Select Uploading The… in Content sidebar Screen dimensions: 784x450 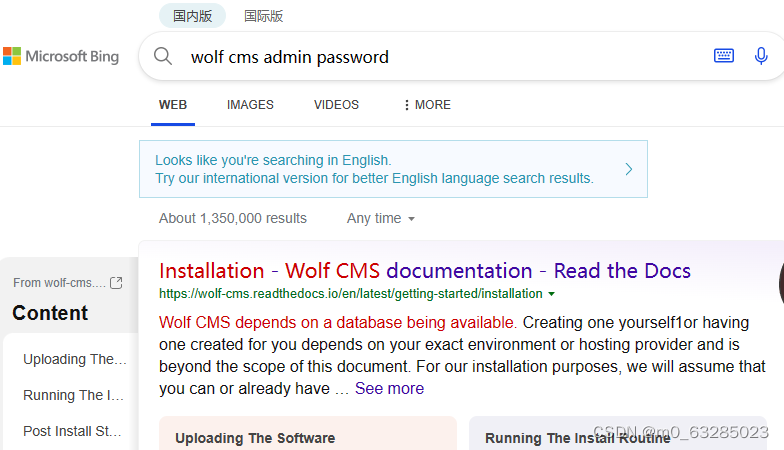point(75,360)
